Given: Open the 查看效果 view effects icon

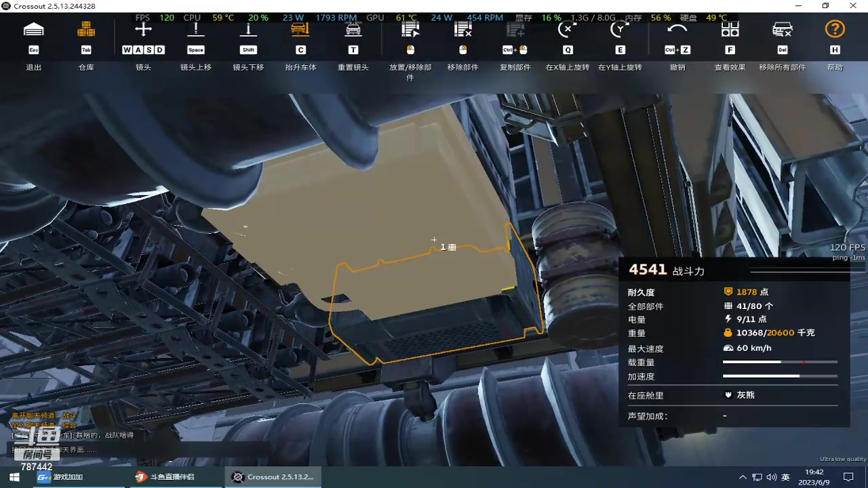Looking at the screenshot, I should coord(730,29).
